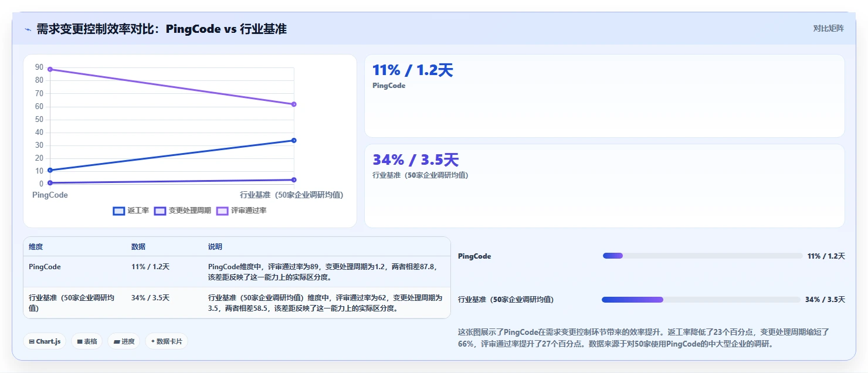Click the PingCode x-axis label on chart

[x=50, y=195]
